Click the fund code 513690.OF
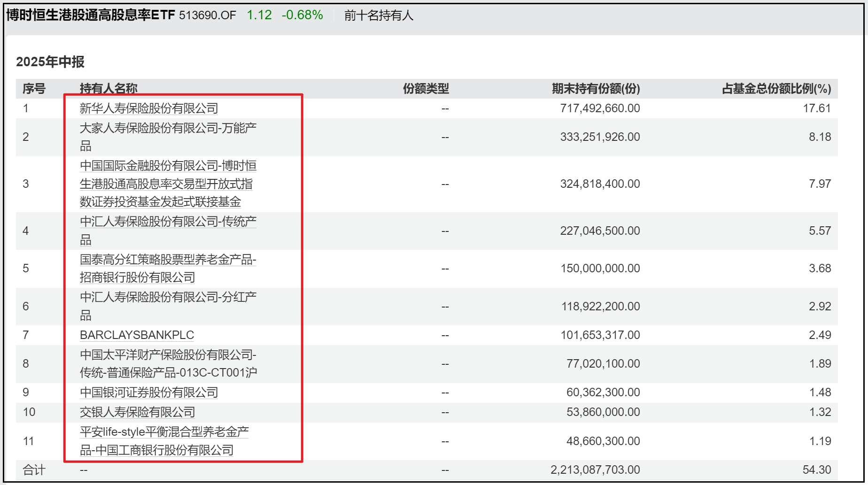868x485 pixels. (x=208, y=15)
